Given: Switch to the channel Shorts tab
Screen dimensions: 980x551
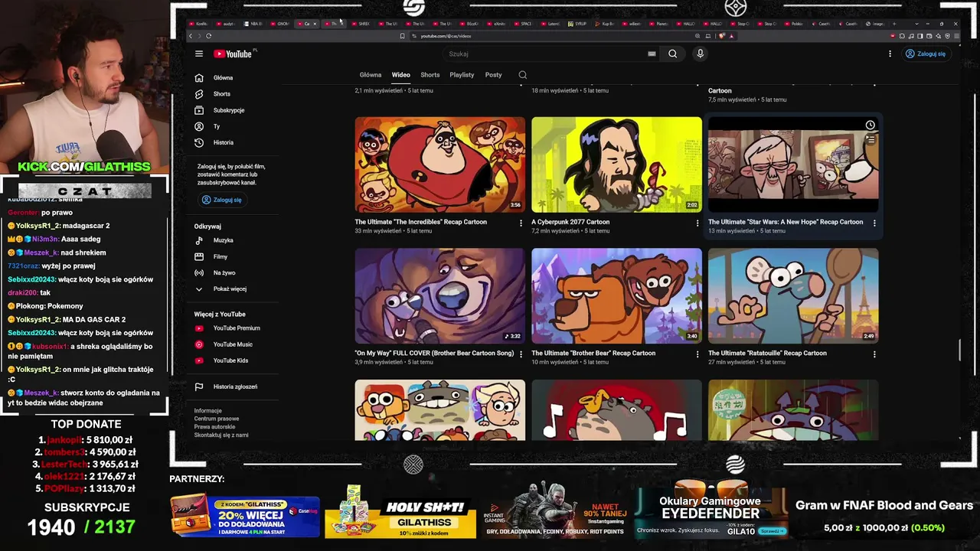Looking at the screenshot, I should (x=430, y=75).
